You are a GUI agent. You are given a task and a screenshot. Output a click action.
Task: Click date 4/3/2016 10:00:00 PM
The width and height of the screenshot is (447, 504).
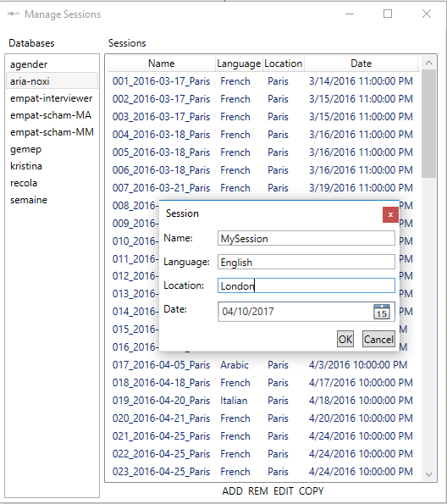(358, 365)
